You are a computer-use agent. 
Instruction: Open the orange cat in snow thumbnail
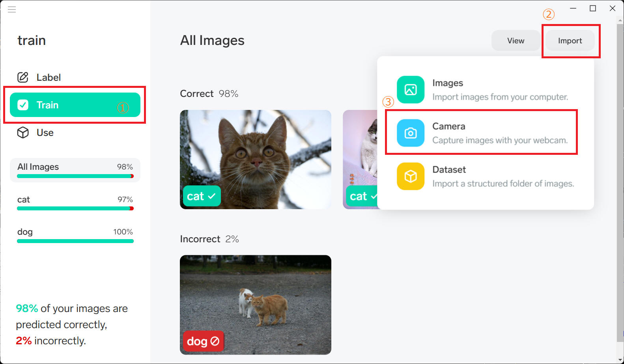[256, 159]
